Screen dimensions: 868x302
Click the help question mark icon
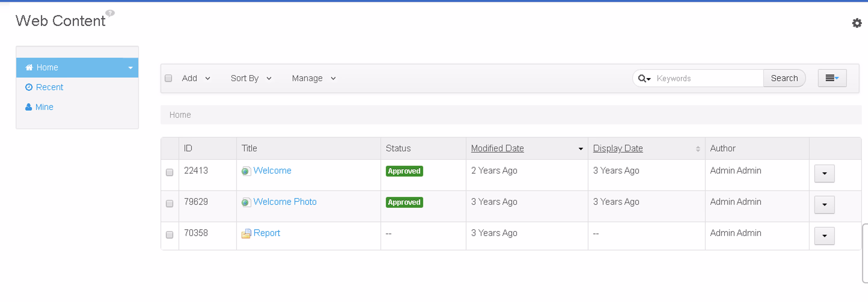point(110,13)
